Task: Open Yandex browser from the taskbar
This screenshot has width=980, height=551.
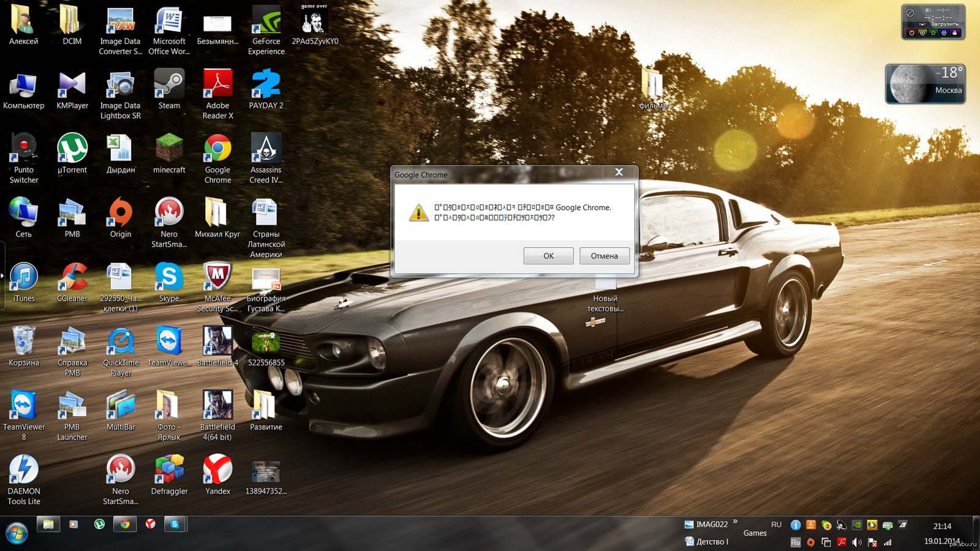Action: [150, 524]
